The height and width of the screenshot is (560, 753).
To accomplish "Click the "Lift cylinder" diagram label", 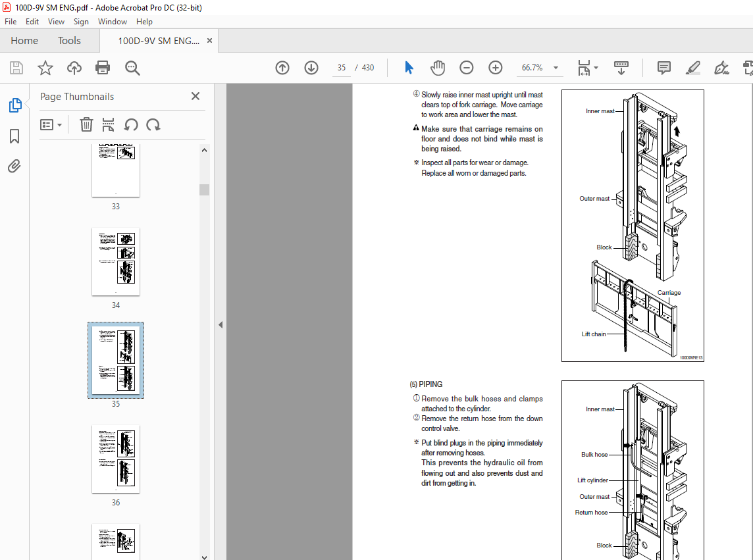I will tap(592, 480).
